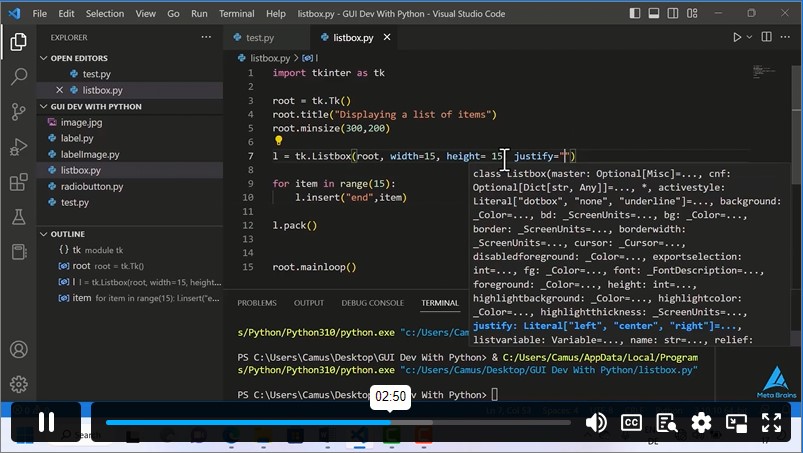The height and width of the screenshot is (453, 803).
Task: Open the Run and Debug view
Action: point(18,147)
